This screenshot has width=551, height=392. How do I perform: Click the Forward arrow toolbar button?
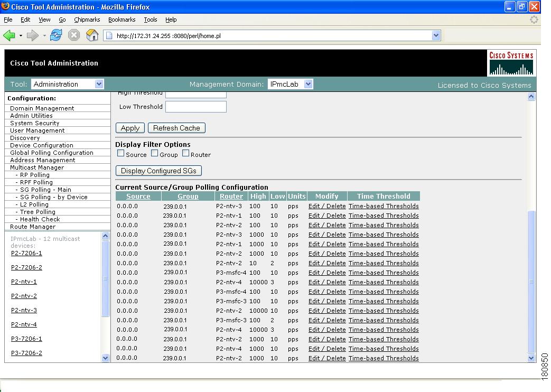[33, 35]
